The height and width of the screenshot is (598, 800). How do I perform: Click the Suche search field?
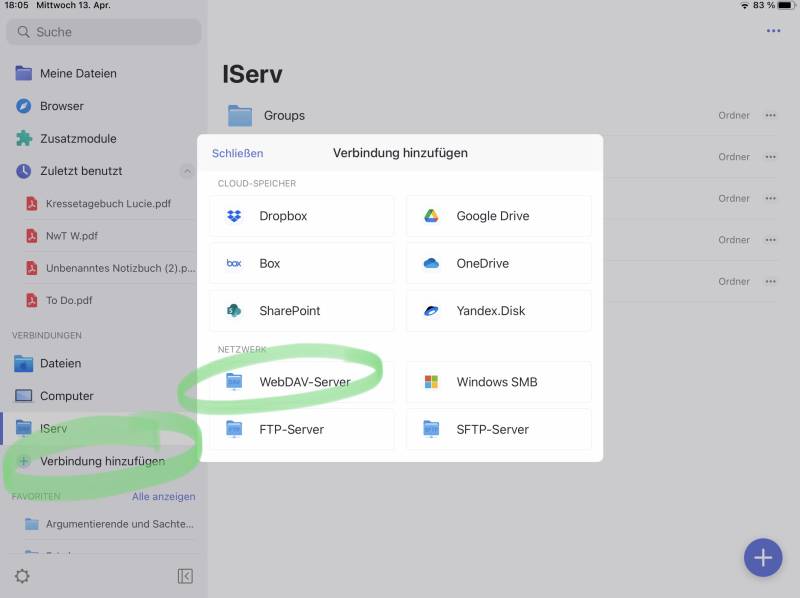point(104,32)
